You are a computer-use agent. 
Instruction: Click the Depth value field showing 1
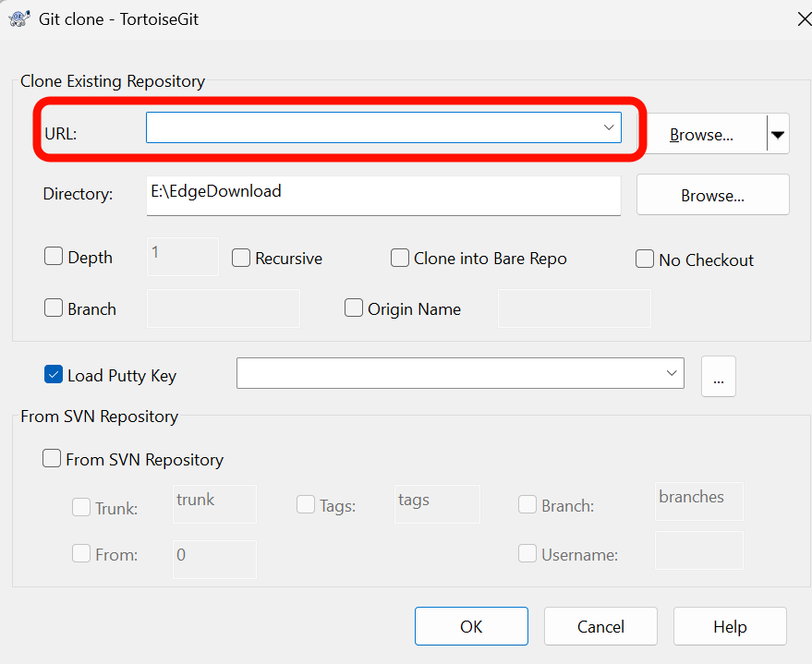pyautogui.click(x=183, y=257)
